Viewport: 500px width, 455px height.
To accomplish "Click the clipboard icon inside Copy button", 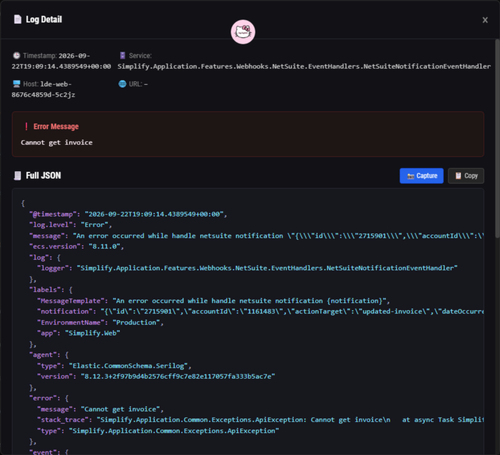I will point(458,176).
